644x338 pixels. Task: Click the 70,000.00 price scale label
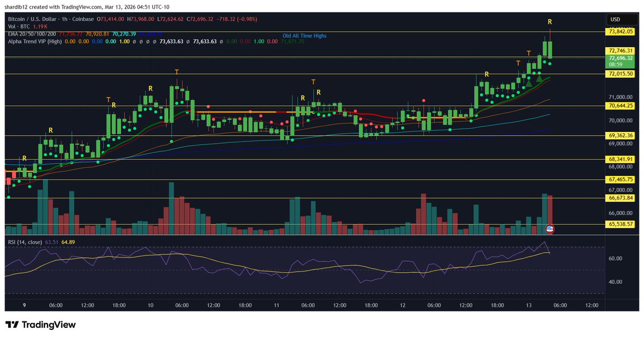coord(620,121)
